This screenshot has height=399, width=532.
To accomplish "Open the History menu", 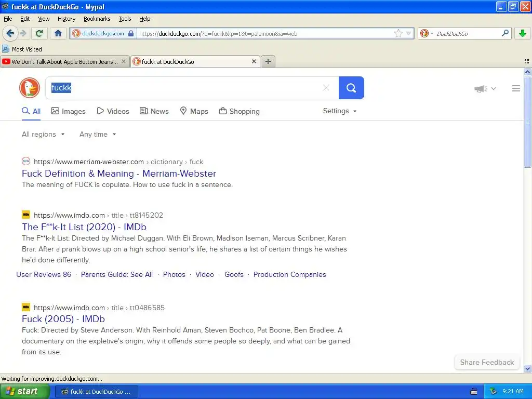I will (x=66, y=19).
